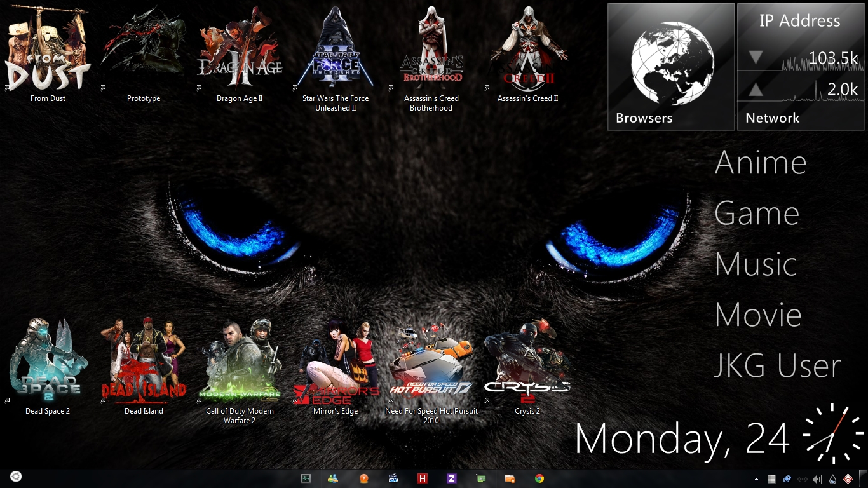Select the Crysis 2 desktop icon
Screen dimensions: 868x488
527,367
